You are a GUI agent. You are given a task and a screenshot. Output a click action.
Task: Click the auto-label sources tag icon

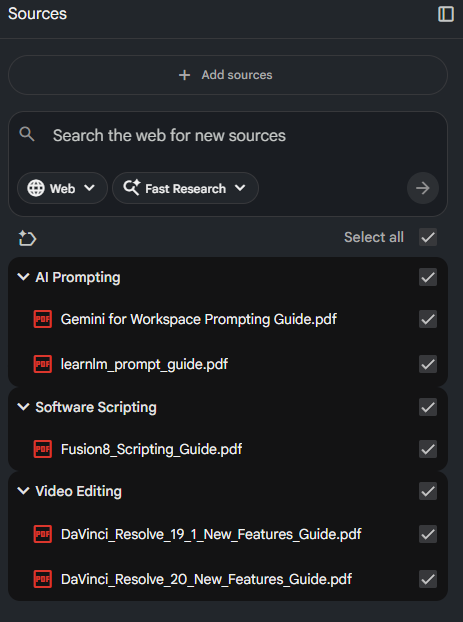pos(27,238)
